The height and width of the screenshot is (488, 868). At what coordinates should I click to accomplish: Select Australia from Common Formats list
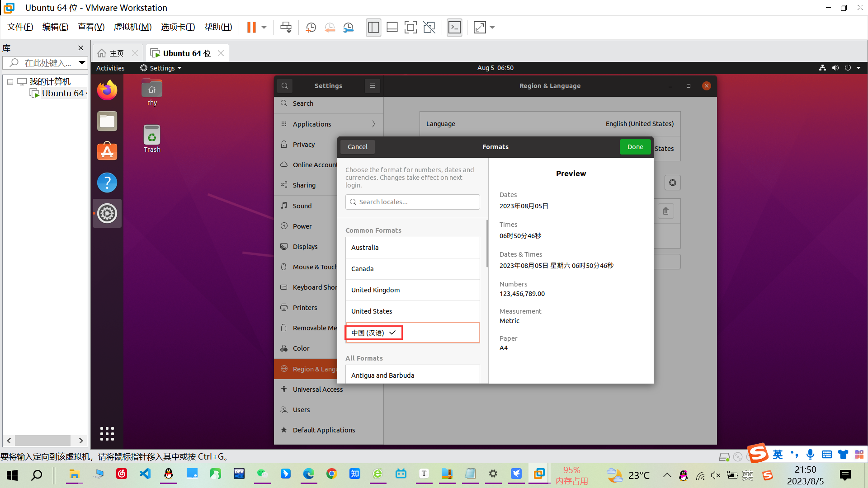[413, 247]
